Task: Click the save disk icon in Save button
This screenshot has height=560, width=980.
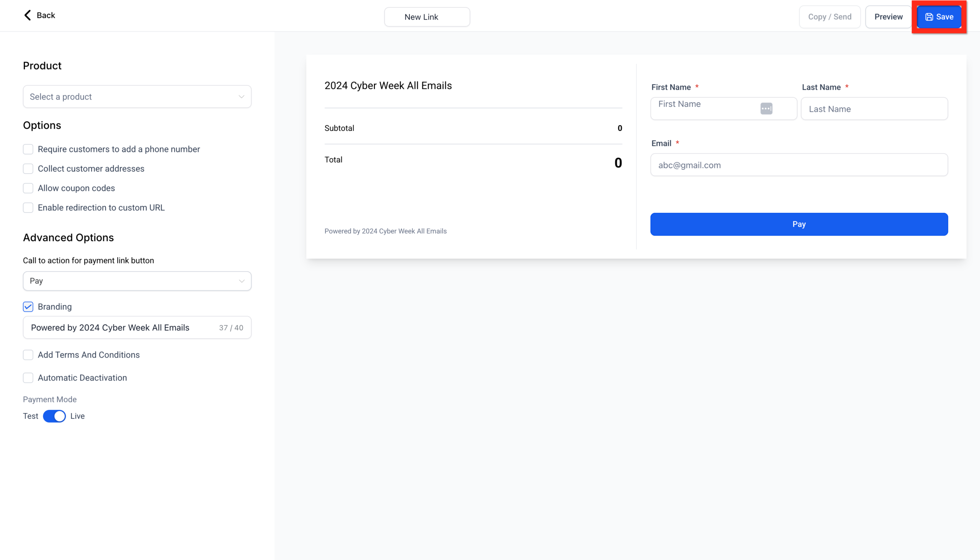Action: [x=929, y=16]
